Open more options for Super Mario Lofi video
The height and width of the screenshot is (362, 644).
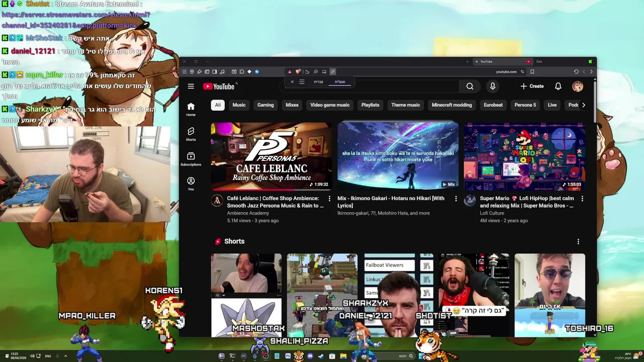point(582,199)
